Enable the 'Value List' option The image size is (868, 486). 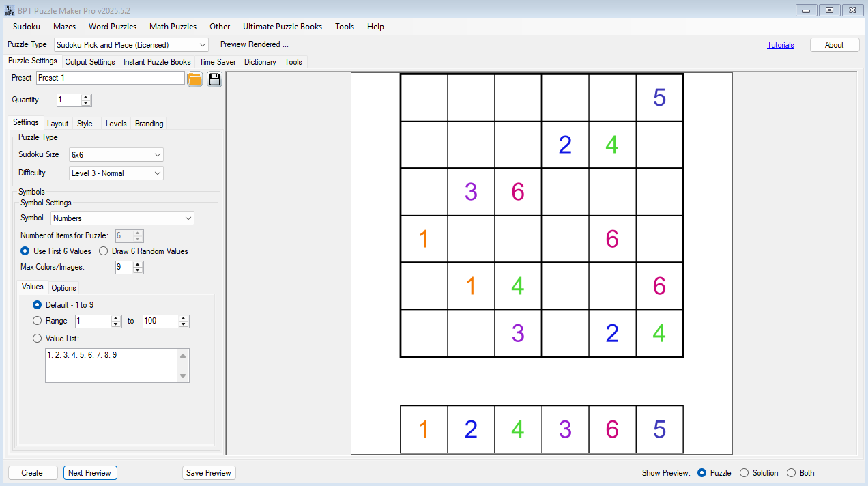[37, 338]
